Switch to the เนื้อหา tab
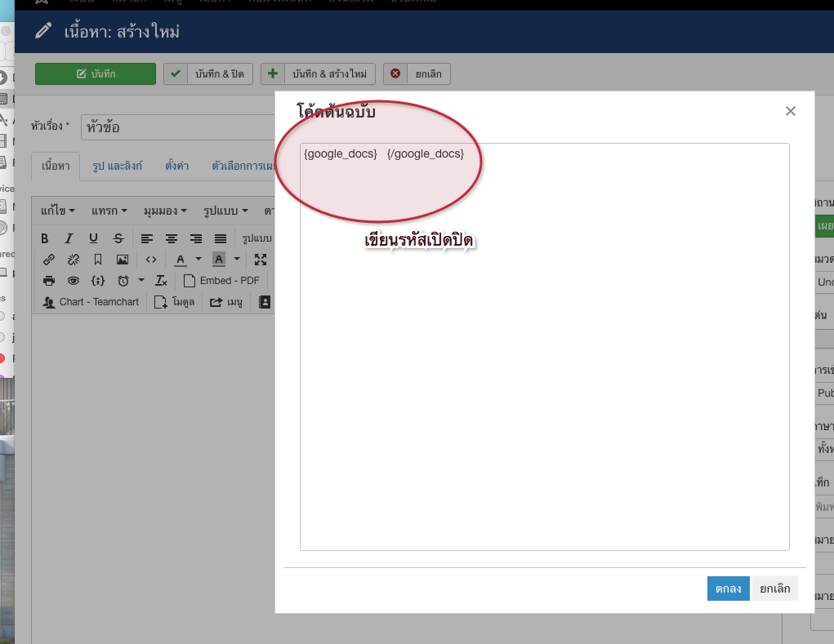834x644 pixels. (x=56, y=166)
